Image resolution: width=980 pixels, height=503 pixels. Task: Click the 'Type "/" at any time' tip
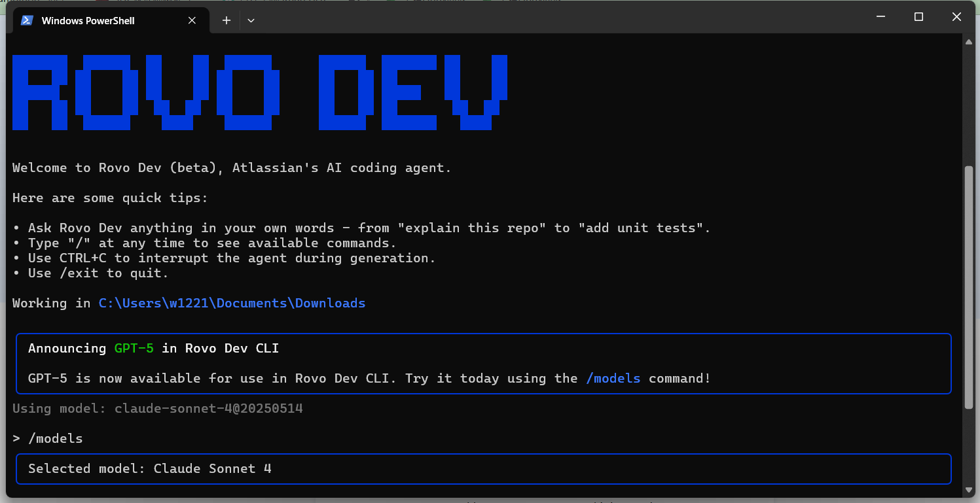[x=205, y=243]
